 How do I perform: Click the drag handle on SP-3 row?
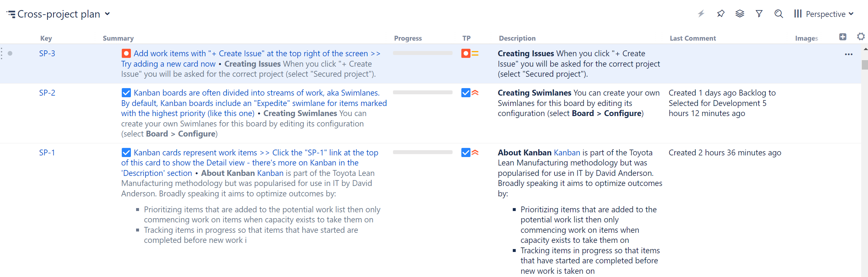2,54
